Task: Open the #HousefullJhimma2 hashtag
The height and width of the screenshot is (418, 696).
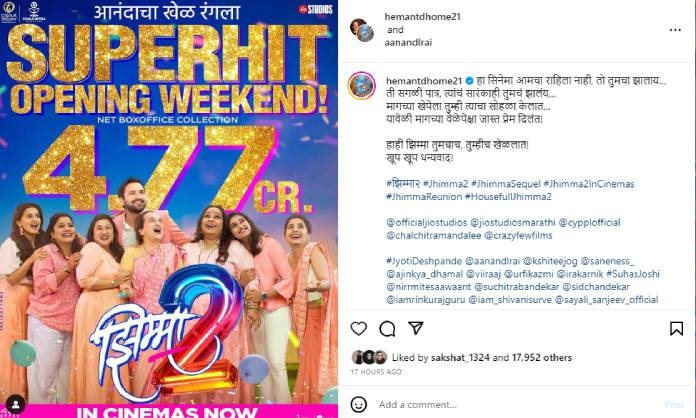Action: click(x=508, y=197)
